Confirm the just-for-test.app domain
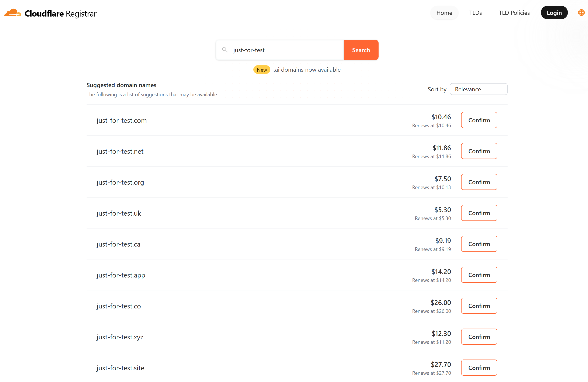Viewport: 588px width, 382px height. click(479, 275)
